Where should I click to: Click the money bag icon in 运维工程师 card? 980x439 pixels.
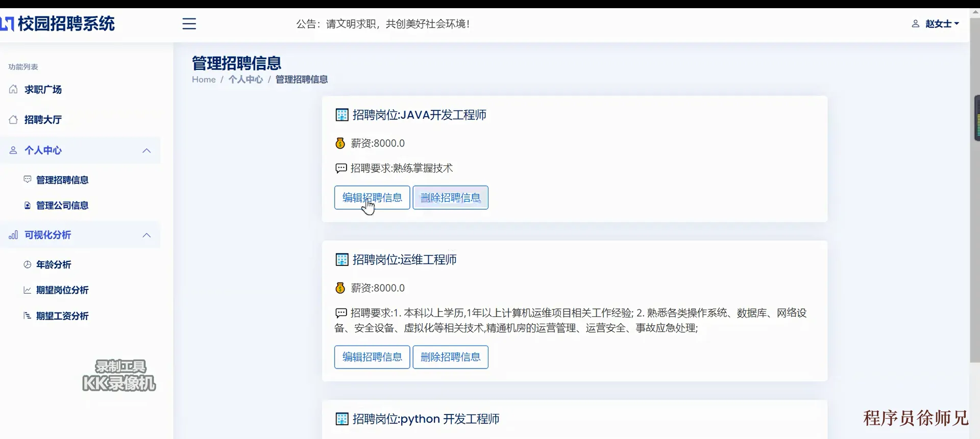tap(340, 288)
